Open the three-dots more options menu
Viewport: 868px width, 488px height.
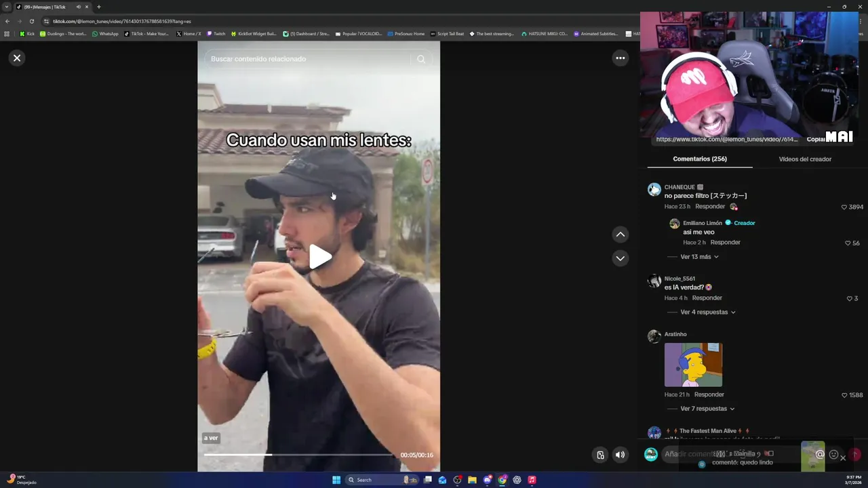[x=620, y=58]
